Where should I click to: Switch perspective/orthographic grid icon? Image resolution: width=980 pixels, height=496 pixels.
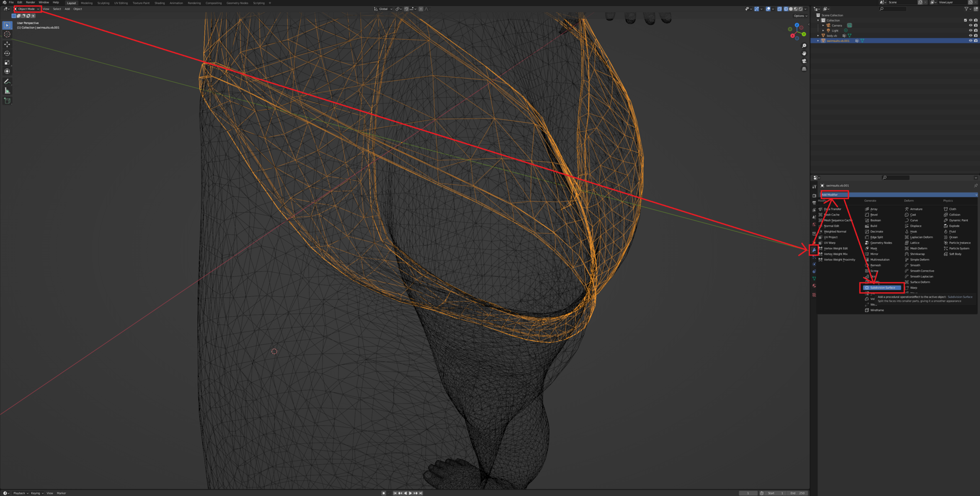click(804, 69)
